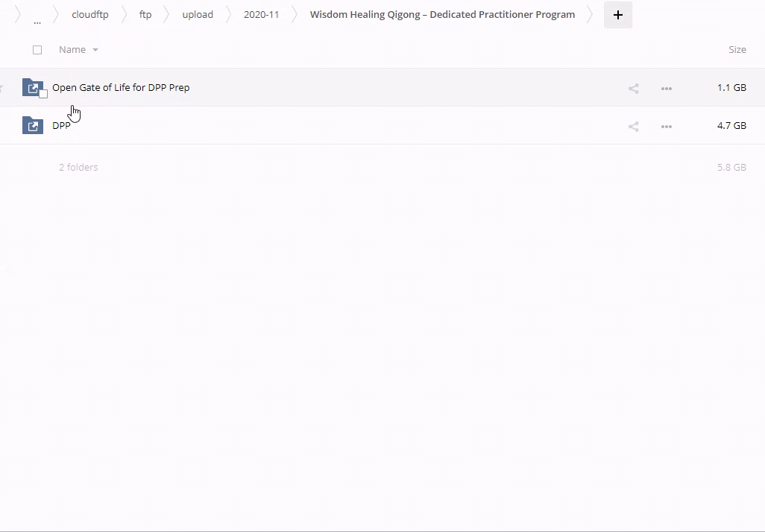Viewport: 765px width, 532px height.
Task: Click the sort arrow next to Name
Action: (95, 50)
